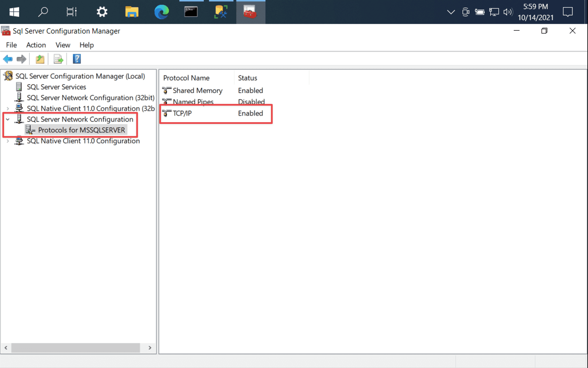
Task: Select the Shared Memory protocol row
Action: pyautogui.click(x=213, y=91)
